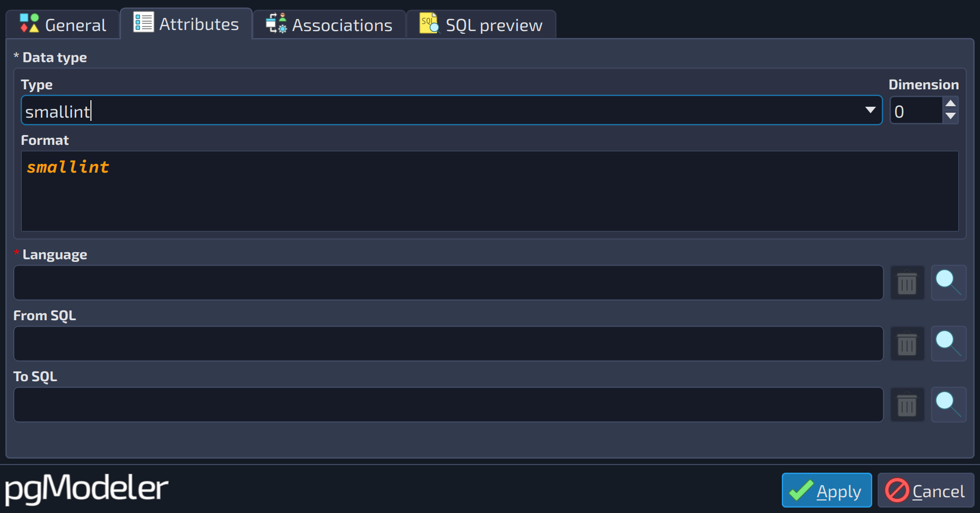Click the Format preview text area

[x=490, y=191]
